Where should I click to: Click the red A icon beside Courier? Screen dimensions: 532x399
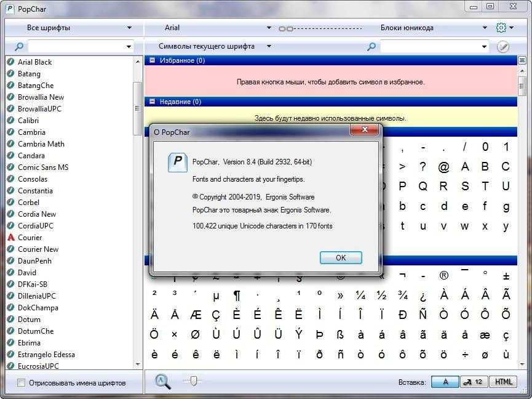pyautogui.click(x=11, y=237)
